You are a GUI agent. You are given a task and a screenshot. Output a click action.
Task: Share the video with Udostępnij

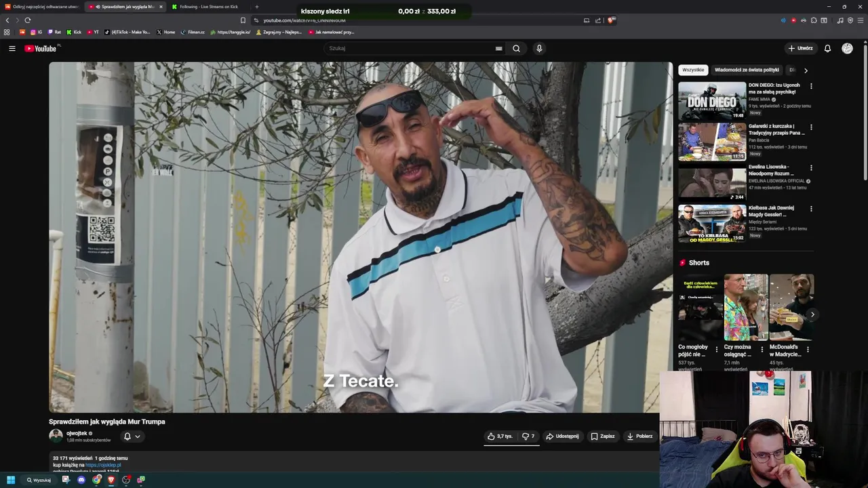click(562, 436)
